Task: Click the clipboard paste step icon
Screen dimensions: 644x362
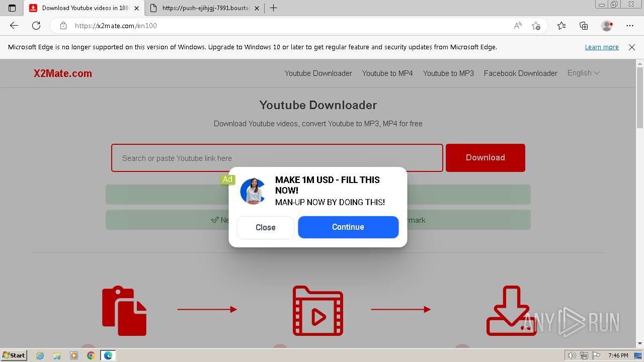Action: click(x=124, y=311)
